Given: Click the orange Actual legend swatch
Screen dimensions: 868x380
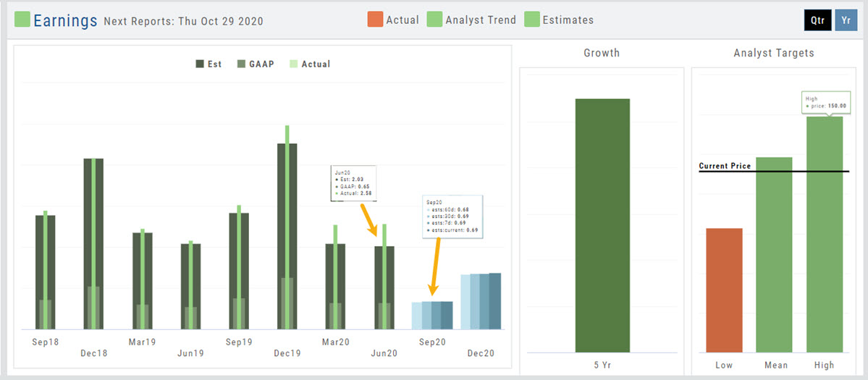Looking at the screenshot, I should [x=374, y=20].
